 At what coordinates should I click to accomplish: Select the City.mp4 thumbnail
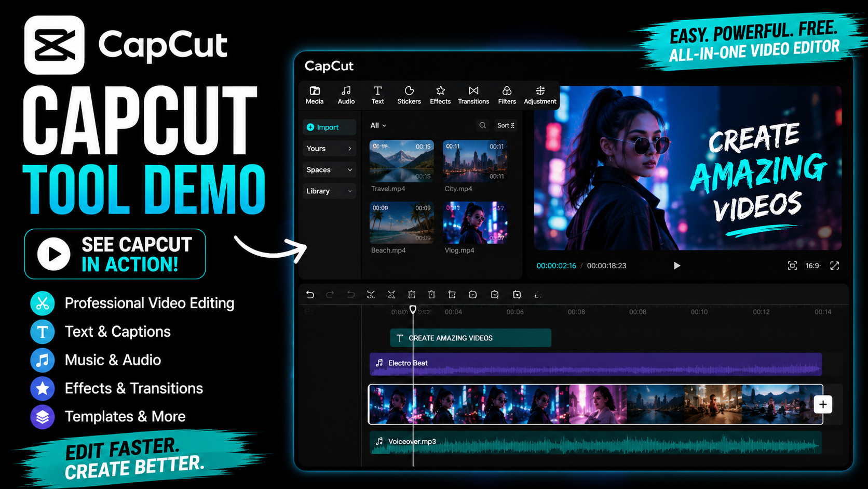(475, 161)
